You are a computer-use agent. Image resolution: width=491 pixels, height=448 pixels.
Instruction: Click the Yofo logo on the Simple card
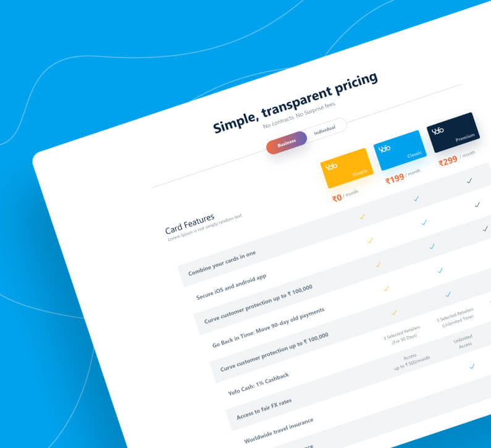pyautogui.click(x=331, y=166)
